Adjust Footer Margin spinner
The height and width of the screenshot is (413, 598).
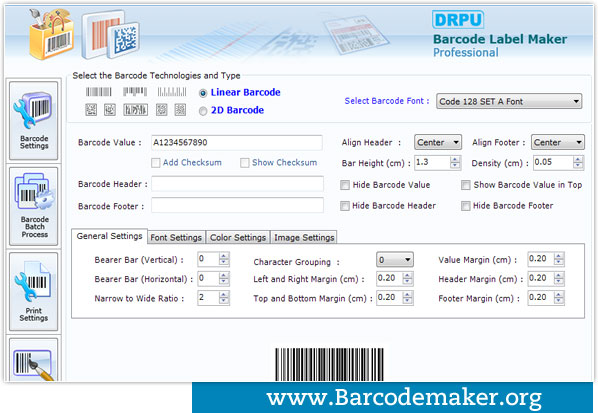point(559,298)
